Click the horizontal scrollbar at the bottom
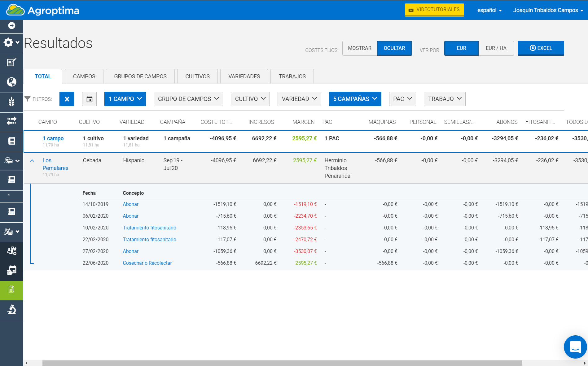This screenshot has height=366, width=588. 282,363
